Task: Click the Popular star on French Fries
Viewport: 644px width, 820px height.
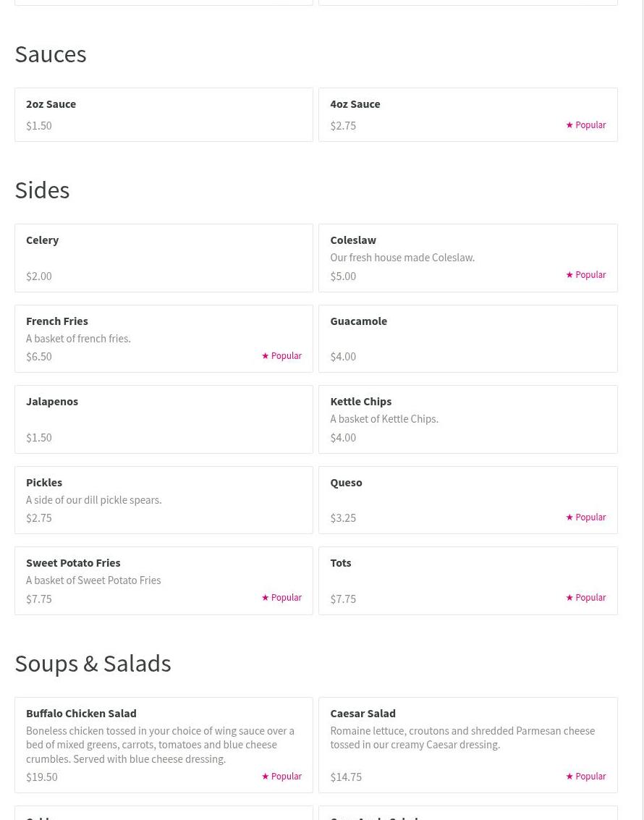Action: point(266,356)
